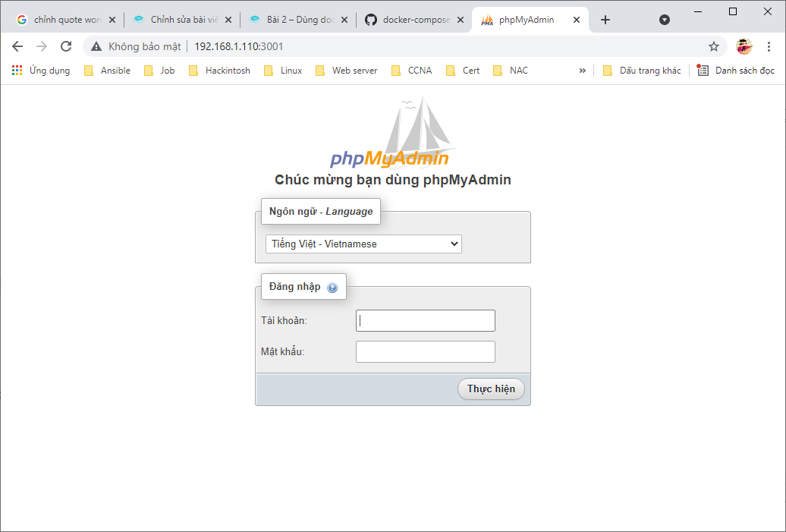This screenshot has height=532, width=786.
Task: Bookmark this page with the star icon
Action: coord(713,46)
